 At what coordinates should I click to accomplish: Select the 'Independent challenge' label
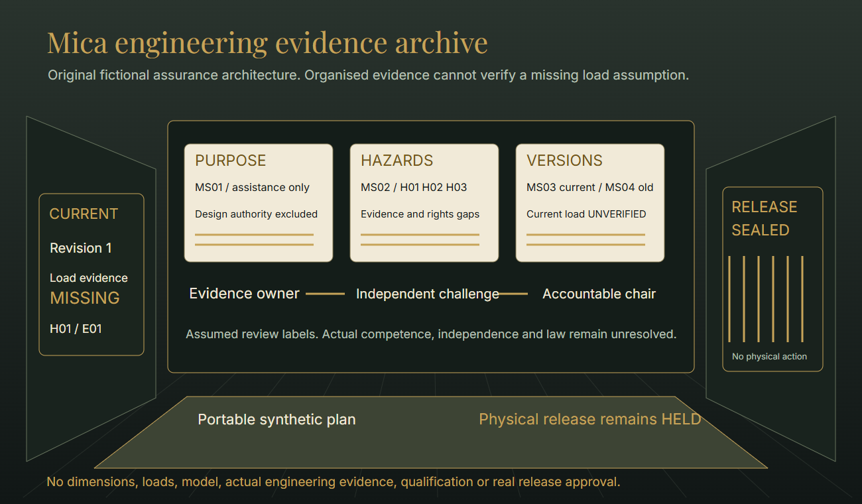(428, 294)
